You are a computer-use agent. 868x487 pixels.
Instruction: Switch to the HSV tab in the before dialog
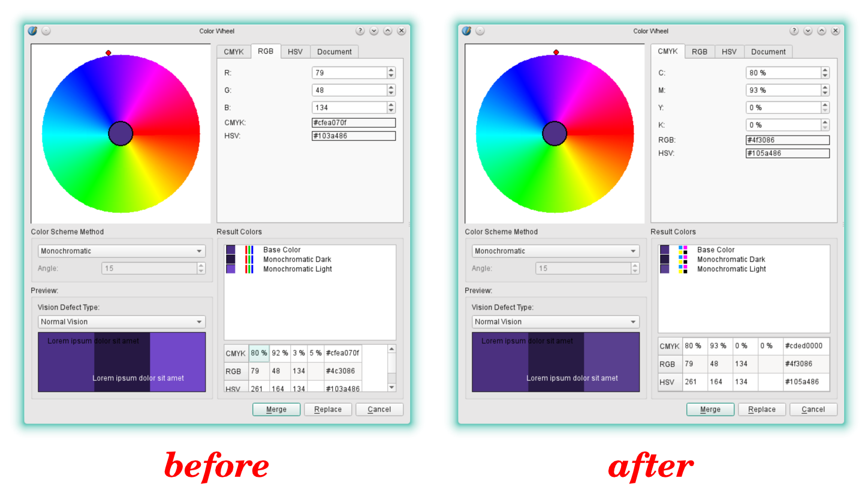(295, 52)
